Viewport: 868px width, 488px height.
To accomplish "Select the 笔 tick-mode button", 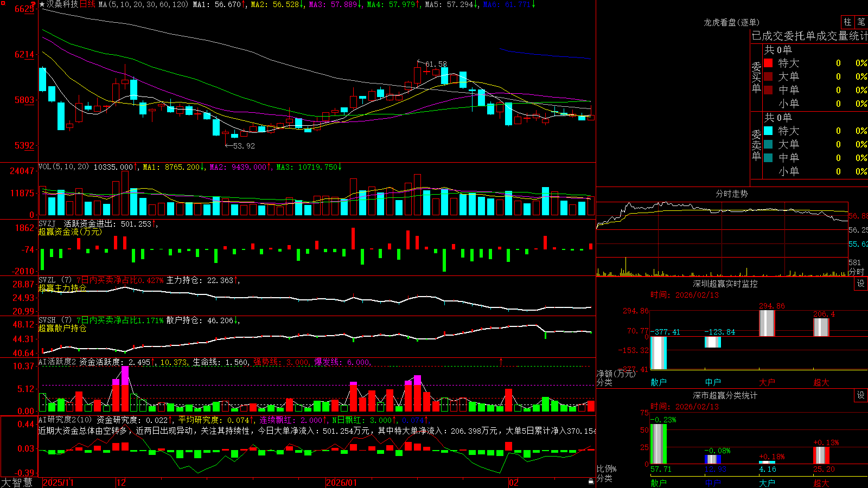I will click(861, 22).
